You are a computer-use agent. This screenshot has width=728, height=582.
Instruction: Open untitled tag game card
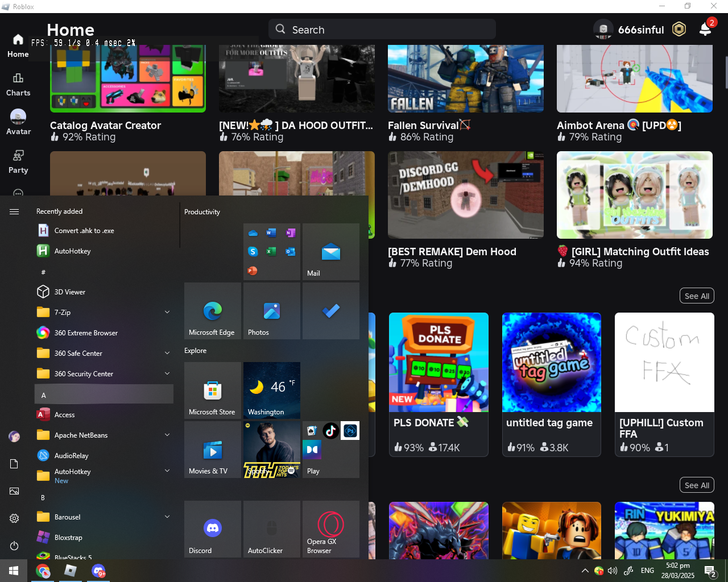tap(552, 384)
